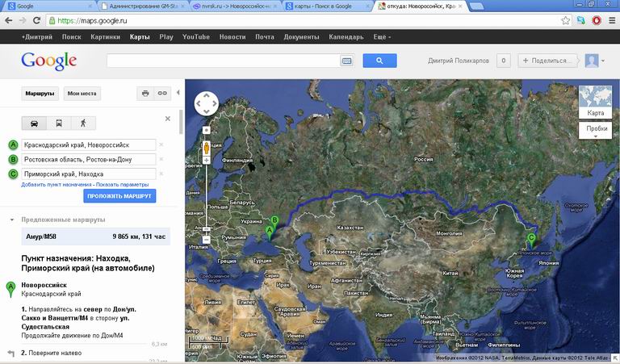620x364 pixels.
Task: Get a link with the chain icon
Action: pyautogui.click(x=162, y=94)
